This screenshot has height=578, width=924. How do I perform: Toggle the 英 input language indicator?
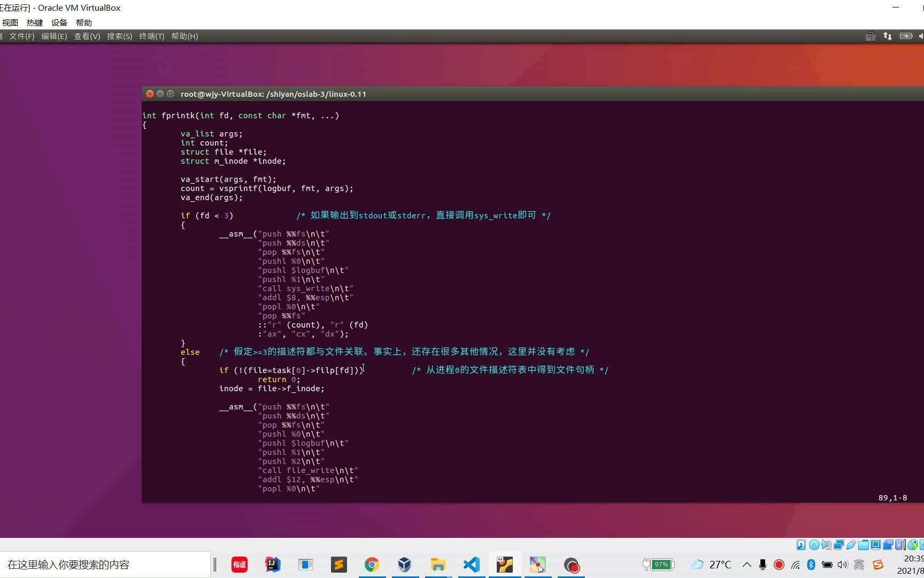tap(859, 565)
